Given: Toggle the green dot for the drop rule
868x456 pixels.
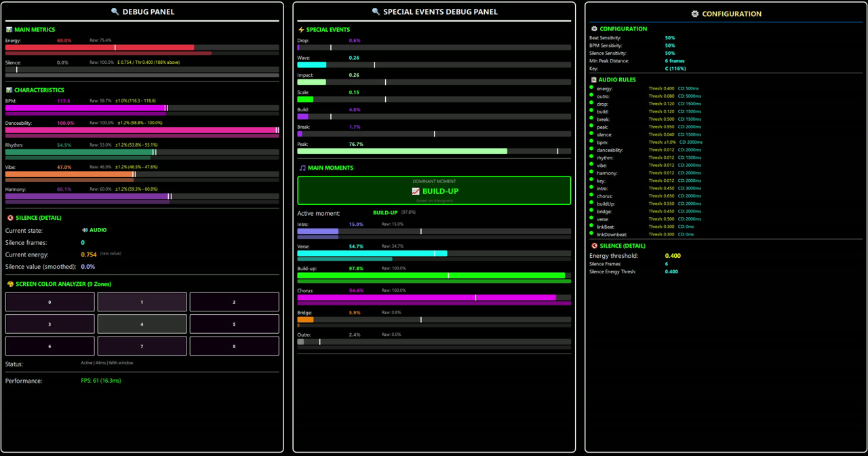Looking at the screenshot, I should pyautogui.click(x=591, y=103).
